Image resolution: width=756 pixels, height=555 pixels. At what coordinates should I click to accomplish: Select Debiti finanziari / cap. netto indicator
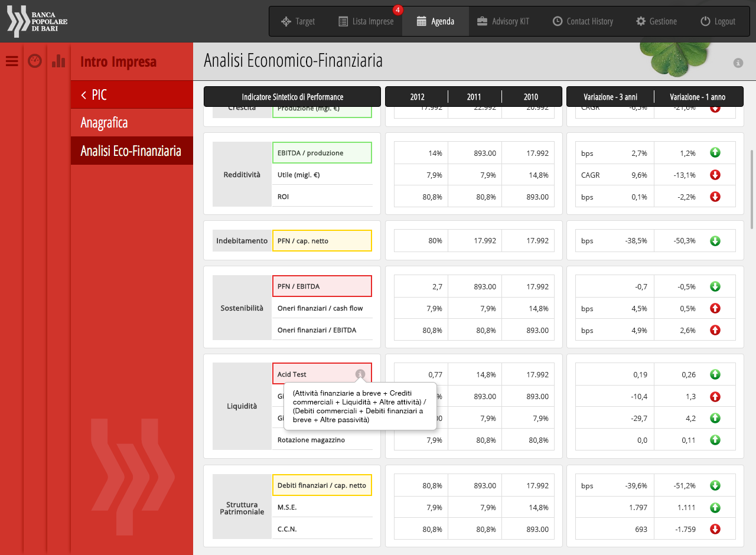[x=322, y=485]
